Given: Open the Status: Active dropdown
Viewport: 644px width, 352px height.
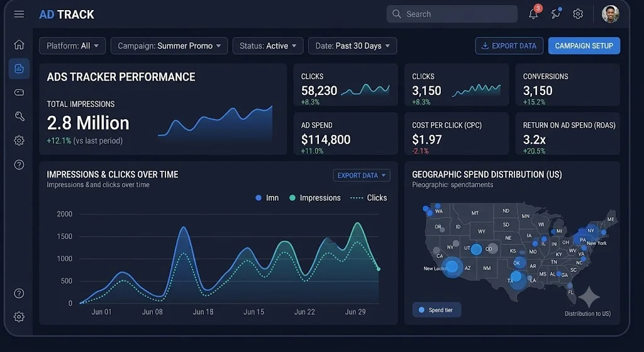Looking at the screenshot, I should click(x=268, y=45).
